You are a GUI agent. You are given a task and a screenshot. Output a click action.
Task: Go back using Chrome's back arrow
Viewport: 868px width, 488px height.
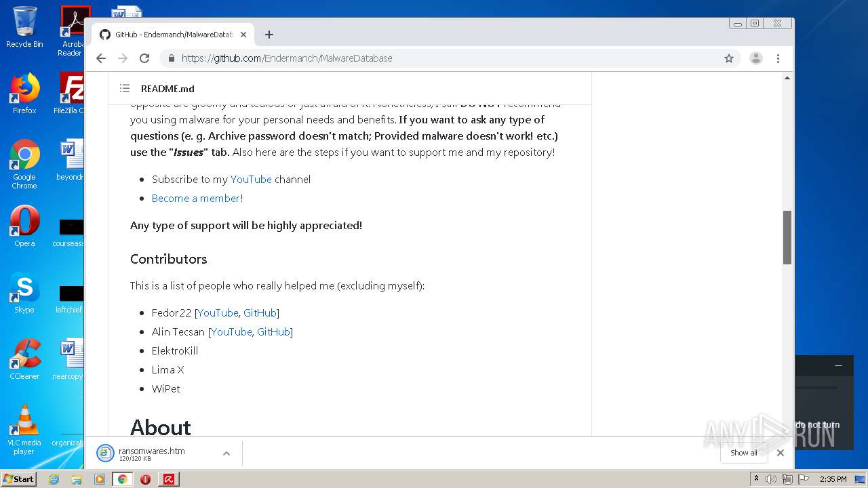[101, 58]
